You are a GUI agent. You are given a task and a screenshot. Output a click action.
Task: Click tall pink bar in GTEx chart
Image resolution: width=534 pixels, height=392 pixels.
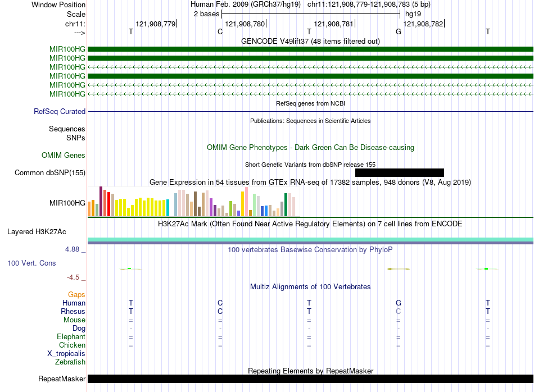tap(247, 202)
